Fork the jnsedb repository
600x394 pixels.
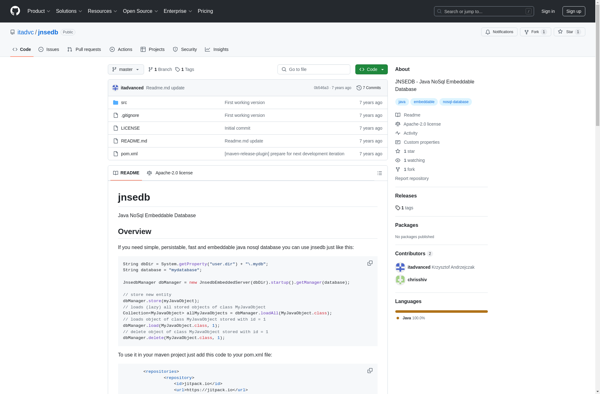tap(535, 32)
